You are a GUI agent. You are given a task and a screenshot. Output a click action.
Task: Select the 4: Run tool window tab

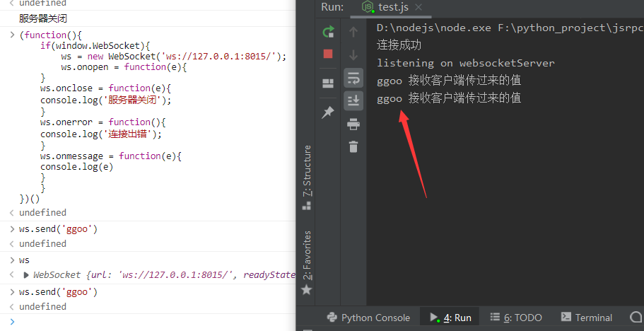click(x=450, y=318)
